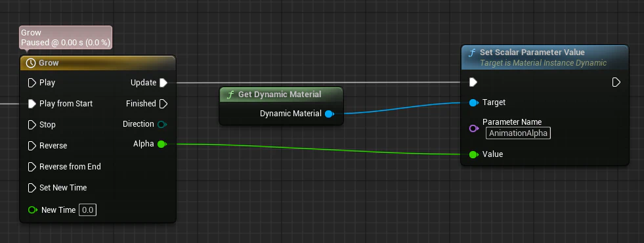
Task: Click the Set New Time execution pin
Action: click(x=32, y=187)
